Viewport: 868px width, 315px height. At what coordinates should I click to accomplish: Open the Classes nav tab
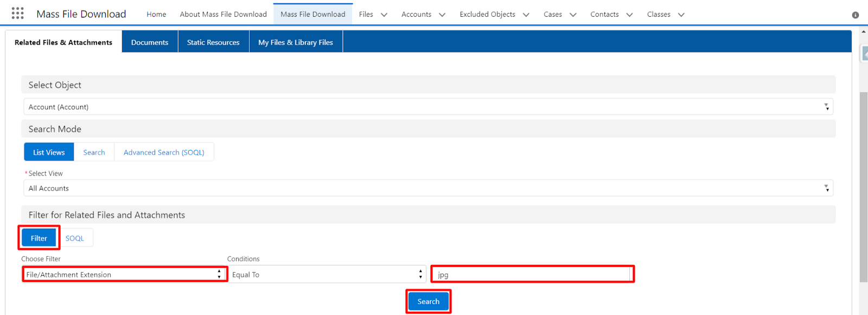[x=659, y=14]
